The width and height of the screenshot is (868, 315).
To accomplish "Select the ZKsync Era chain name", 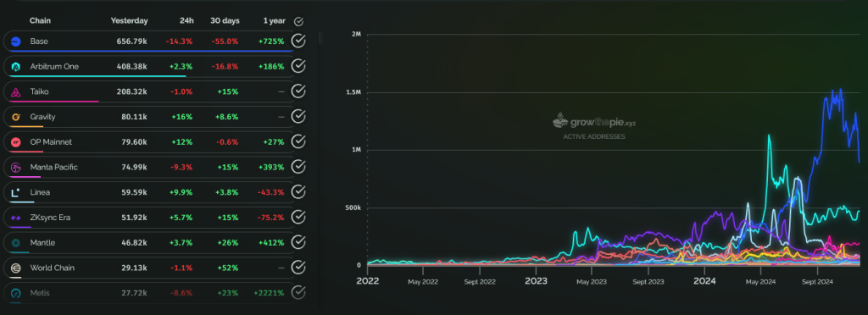I will tap(50, 217).
